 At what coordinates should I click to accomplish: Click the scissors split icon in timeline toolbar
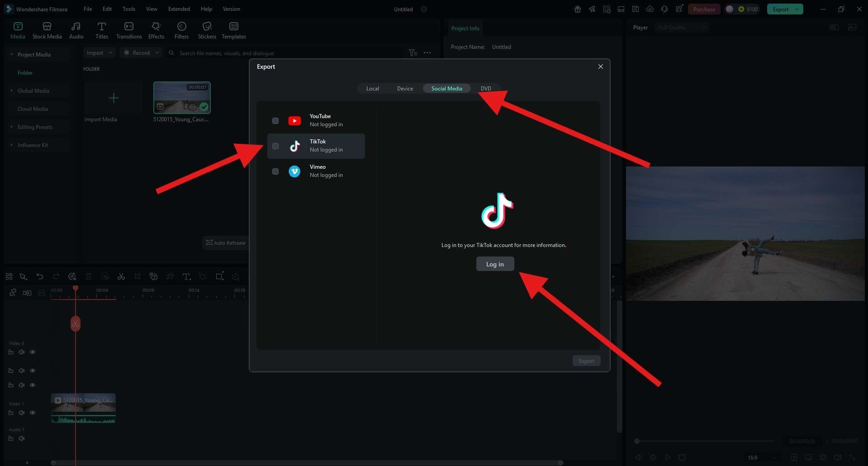click(121, 276)
